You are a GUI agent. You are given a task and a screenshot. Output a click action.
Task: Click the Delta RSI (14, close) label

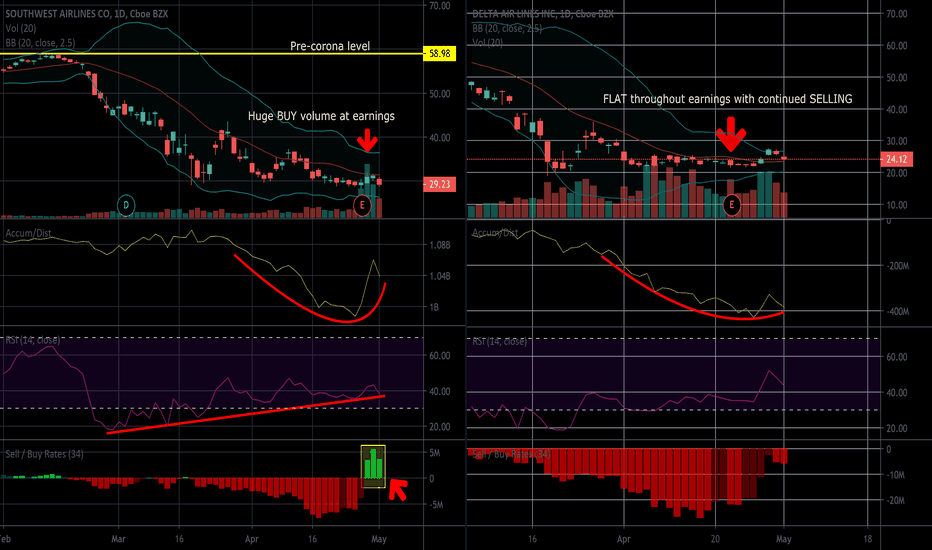click(499, 341)
